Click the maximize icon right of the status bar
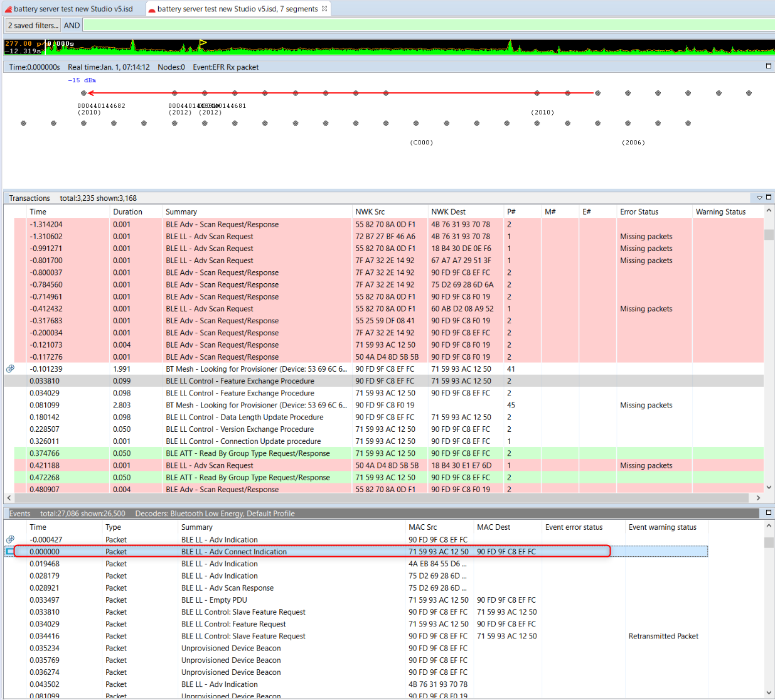 (768, 66)
